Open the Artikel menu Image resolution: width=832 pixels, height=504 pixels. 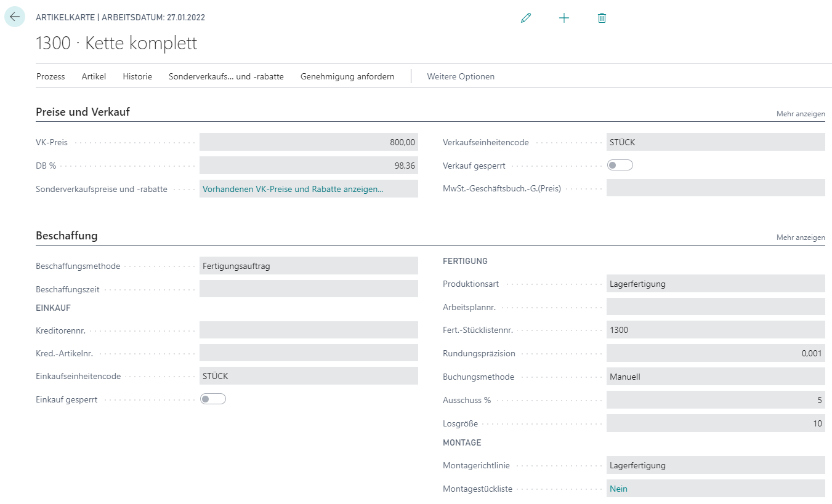pos(94,76)
